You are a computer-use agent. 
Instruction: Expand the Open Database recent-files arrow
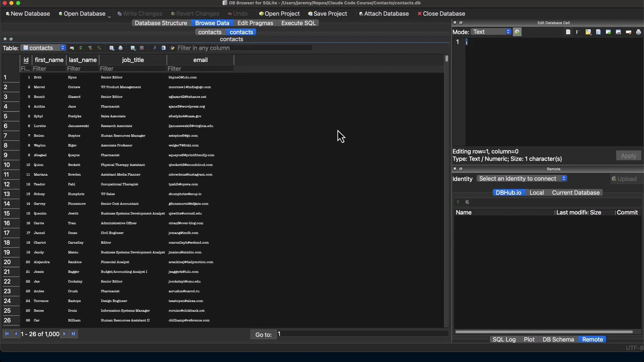pyautogui.click(x=109, y=16)
